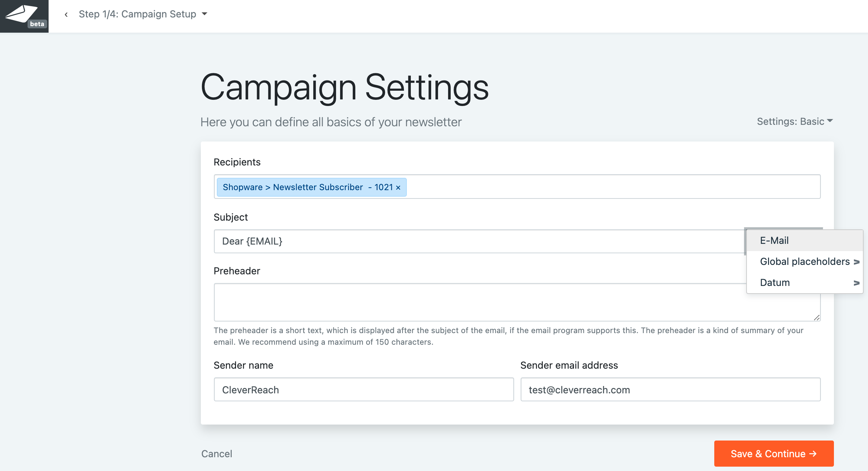
Task: Click the Cancel link
Action: 217,454
